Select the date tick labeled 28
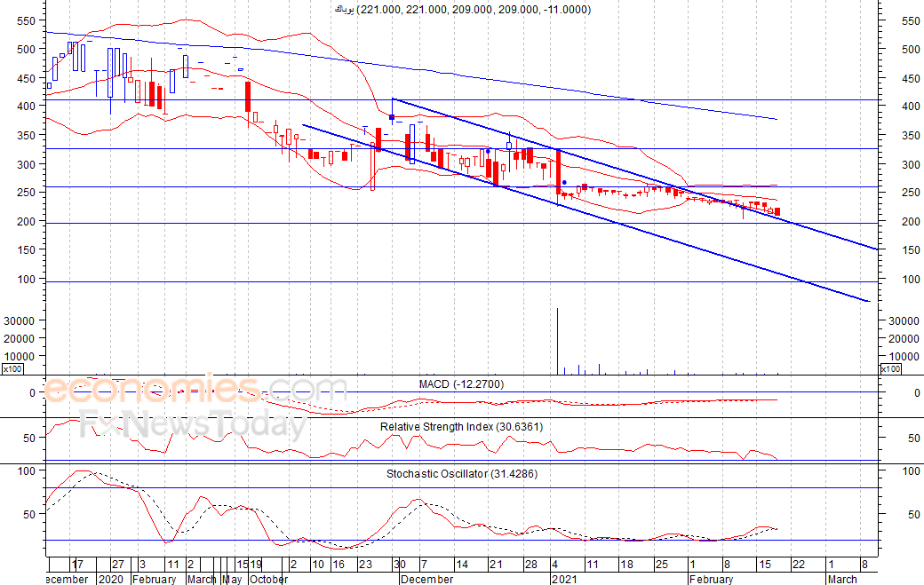 point(531,565)
